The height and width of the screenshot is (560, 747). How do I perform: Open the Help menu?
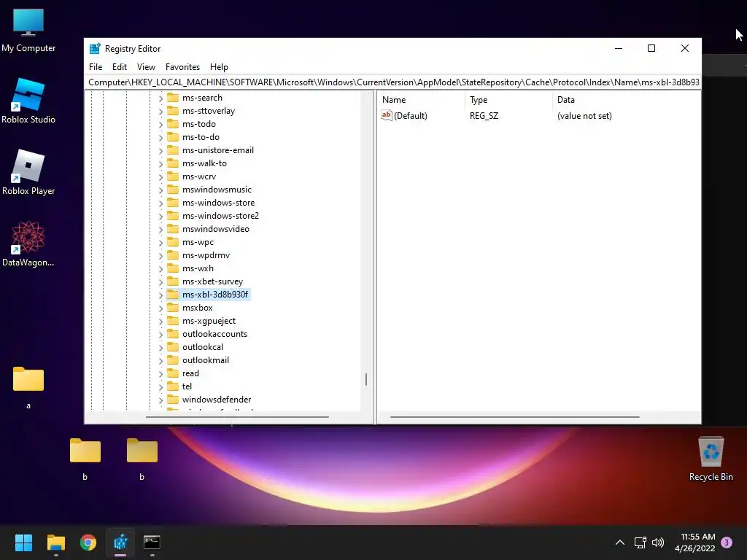(219, 67)
